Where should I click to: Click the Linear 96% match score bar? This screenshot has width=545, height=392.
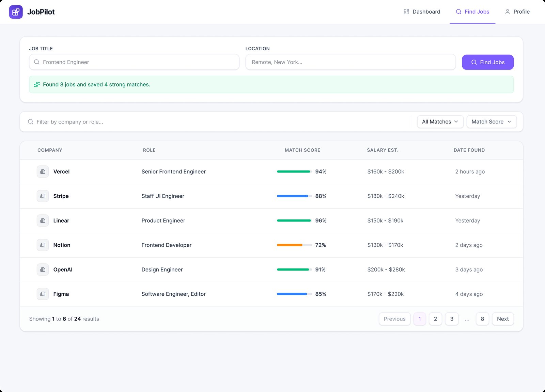294,220
